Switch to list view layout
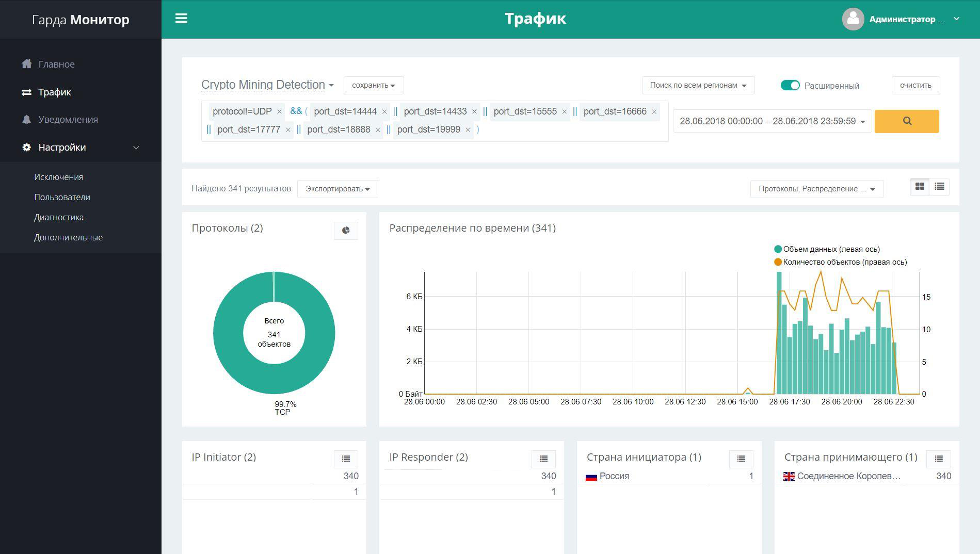Image resolution: width=980 pixels, height=554 pixels. (x=939, y=187)
